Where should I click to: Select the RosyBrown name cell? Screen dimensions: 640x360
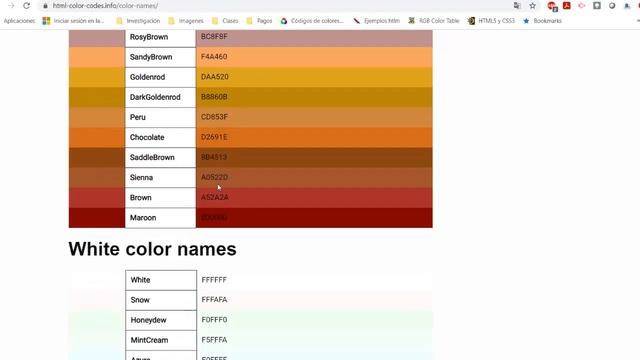pos(160,38)
